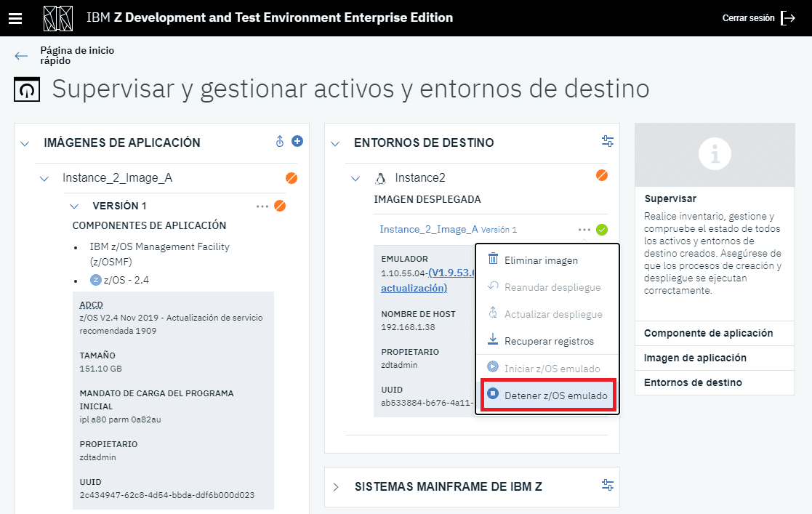Collapse the Instance2 environment node

(355, 178)
